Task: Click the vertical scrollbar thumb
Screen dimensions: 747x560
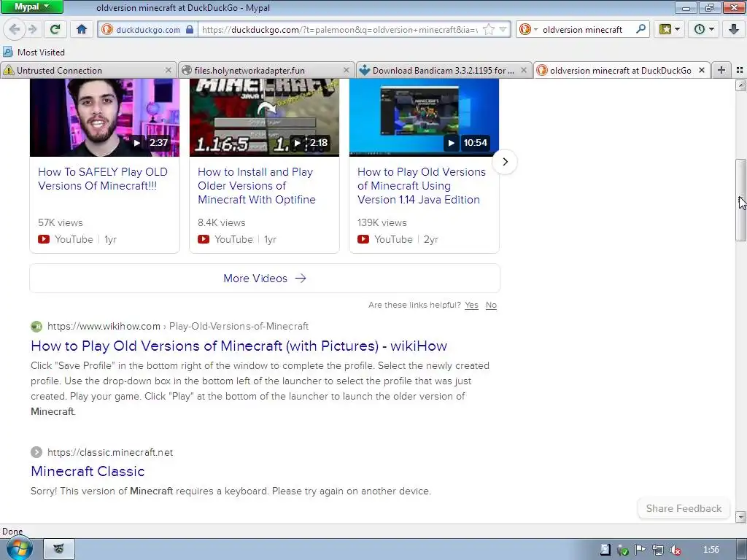Action: tap(740, 201)
